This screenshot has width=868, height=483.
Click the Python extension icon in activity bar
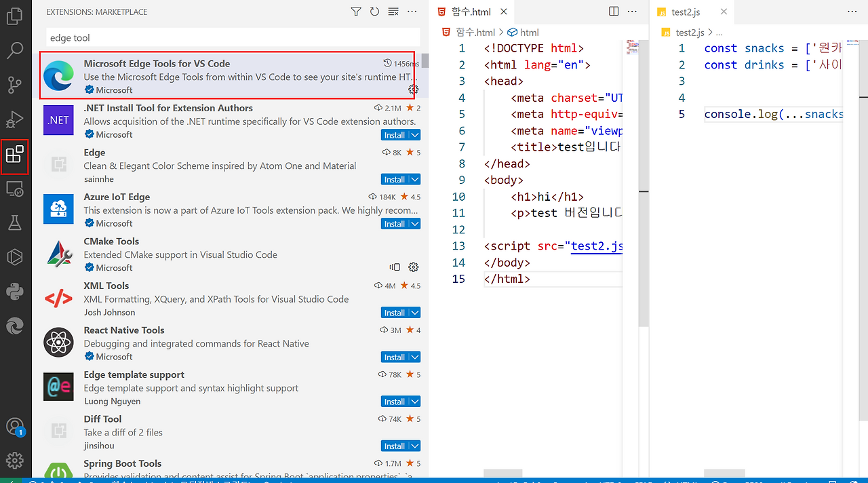pyautogui.click(x=15, y=292)
